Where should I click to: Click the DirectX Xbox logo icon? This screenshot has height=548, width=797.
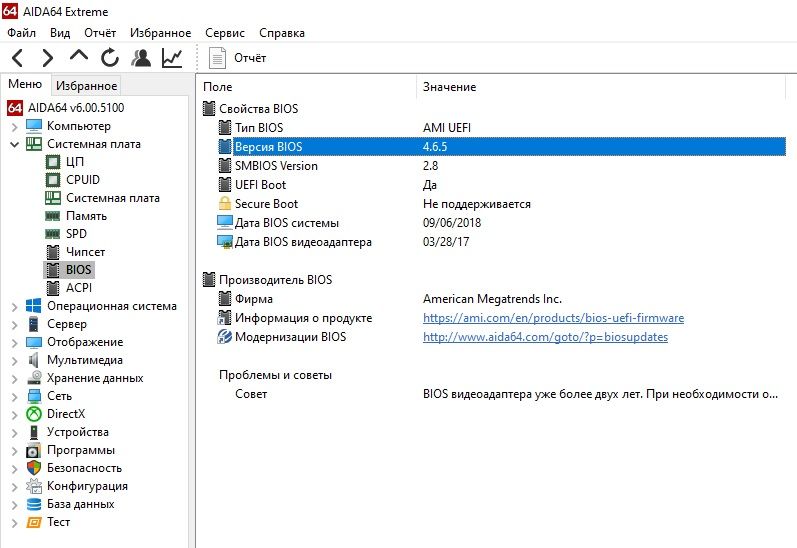pos(34,414)
